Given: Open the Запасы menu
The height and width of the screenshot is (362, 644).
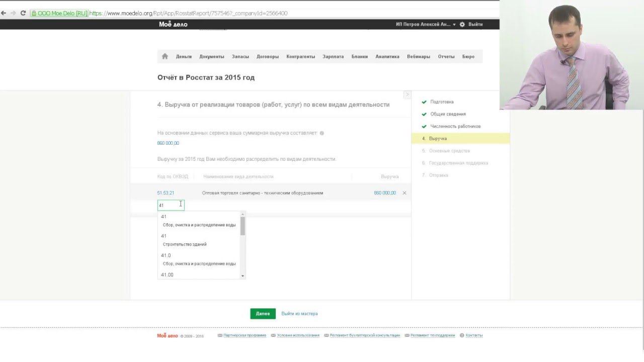Looking at the screenshot, I should (240, 57).
